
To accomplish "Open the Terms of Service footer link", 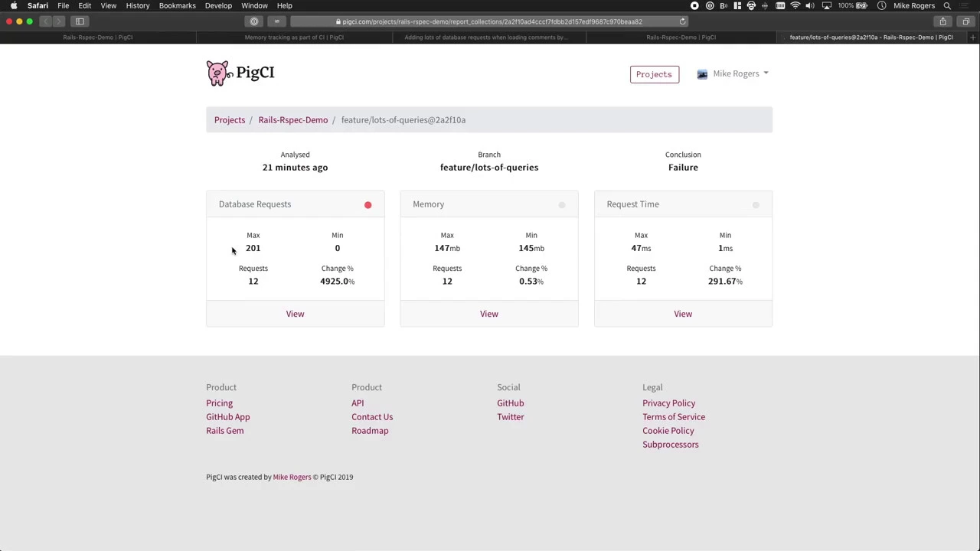I will pos(674,417).
